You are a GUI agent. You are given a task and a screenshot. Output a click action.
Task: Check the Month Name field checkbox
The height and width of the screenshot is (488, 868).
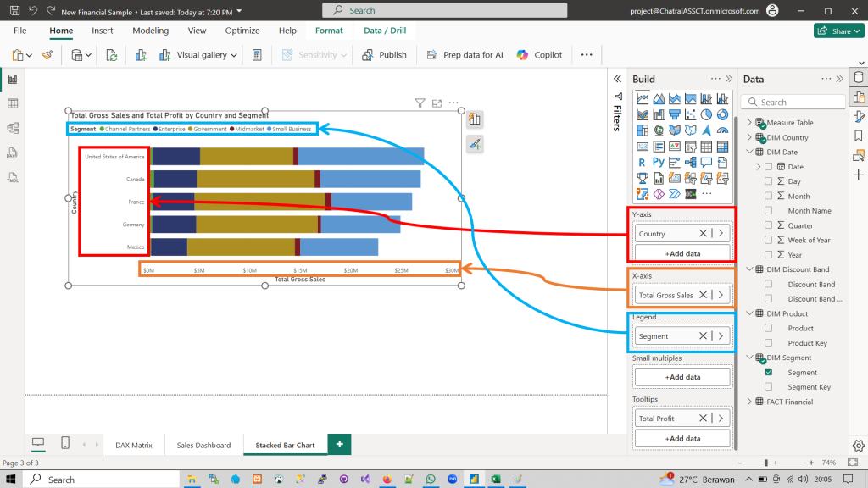pos(769,211)
